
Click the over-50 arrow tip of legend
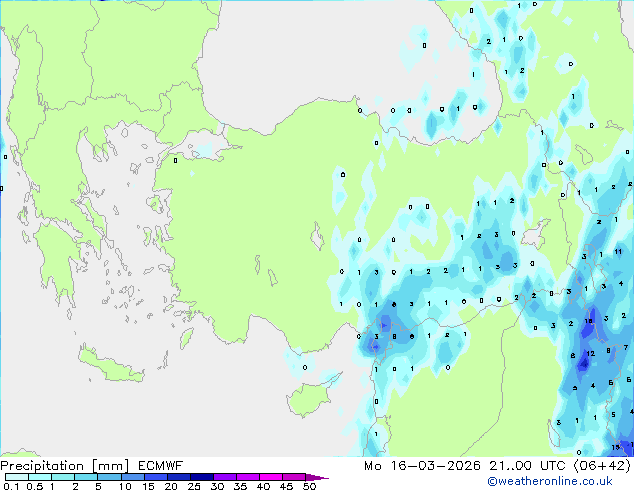point(317,477)
